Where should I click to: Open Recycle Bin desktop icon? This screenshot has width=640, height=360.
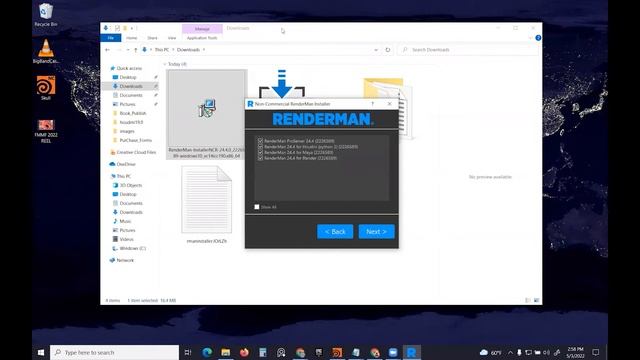pos(46,15)
